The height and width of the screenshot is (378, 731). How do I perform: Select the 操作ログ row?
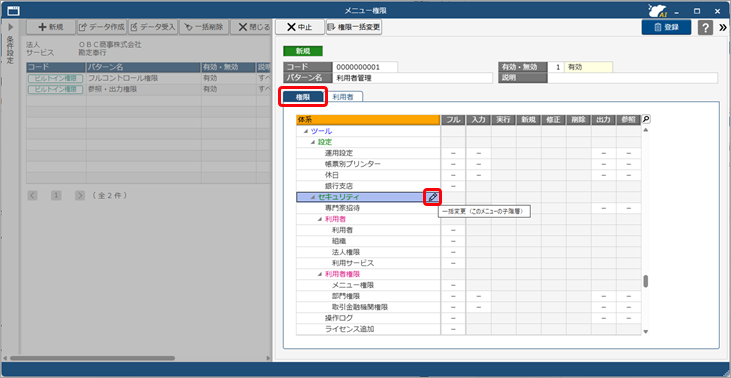click(x=368, y=318)
